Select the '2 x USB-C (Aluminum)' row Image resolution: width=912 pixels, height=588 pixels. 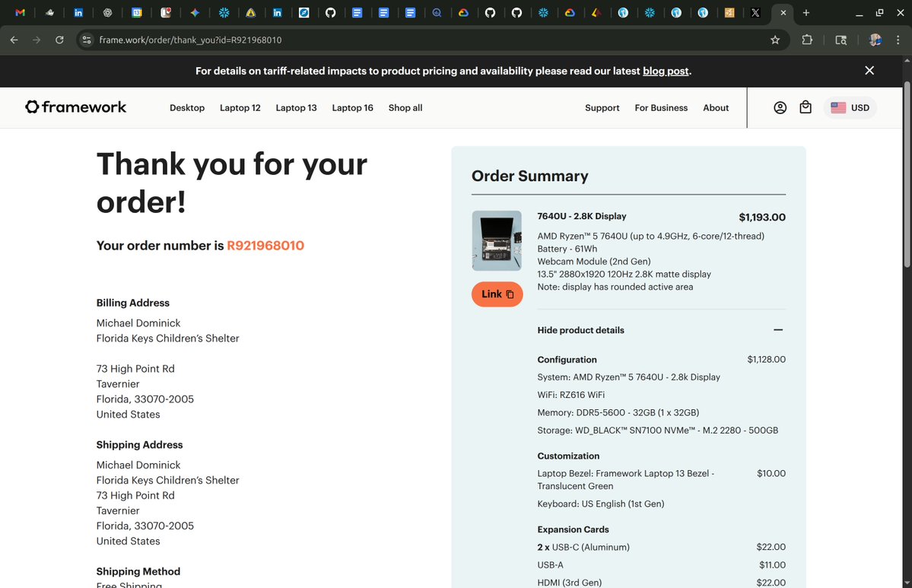pos(661,547)
